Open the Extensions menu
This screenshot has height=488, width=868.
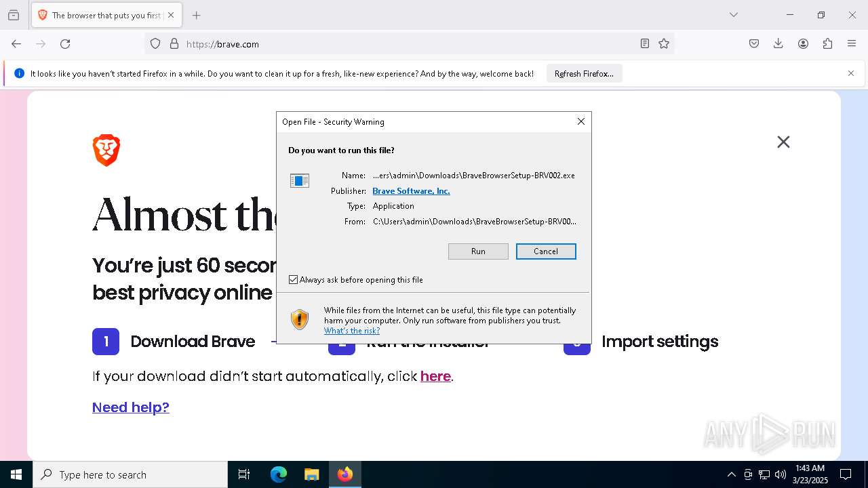coord(827,44)
